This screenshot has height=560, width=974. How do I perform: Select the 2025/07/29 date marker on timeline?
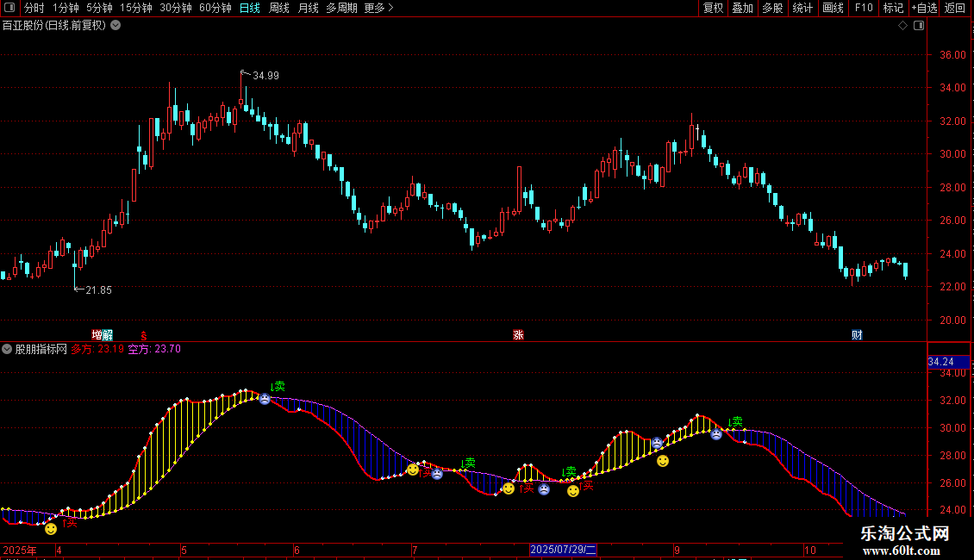(x=563, y=550)
